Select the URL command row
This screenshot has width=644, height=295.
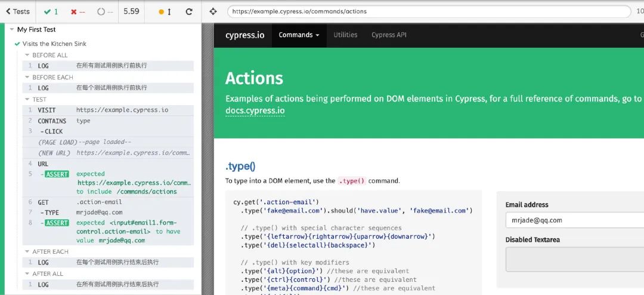click(108, 164)
